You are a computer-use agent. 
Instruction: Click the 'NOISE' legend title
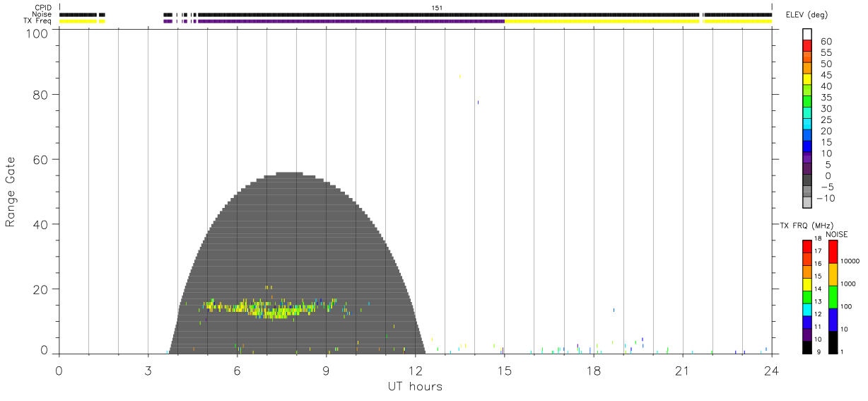(x=836, y=234)
